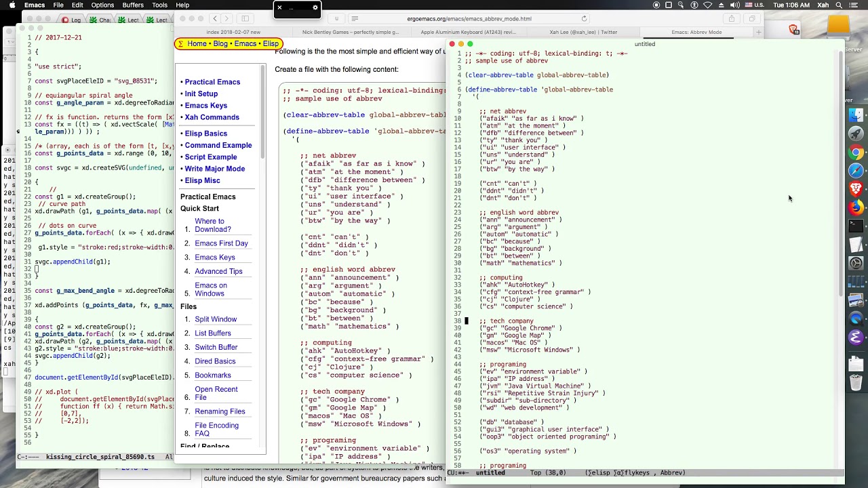This screenshot has height=488, width=868.
Task: Open Safari from the Dock
Action: (856, 171)
